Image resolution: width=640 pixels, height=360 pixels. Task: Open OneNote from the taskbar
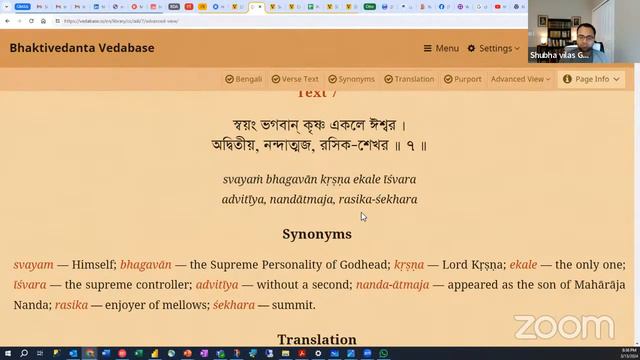click(x=204, y=353)
